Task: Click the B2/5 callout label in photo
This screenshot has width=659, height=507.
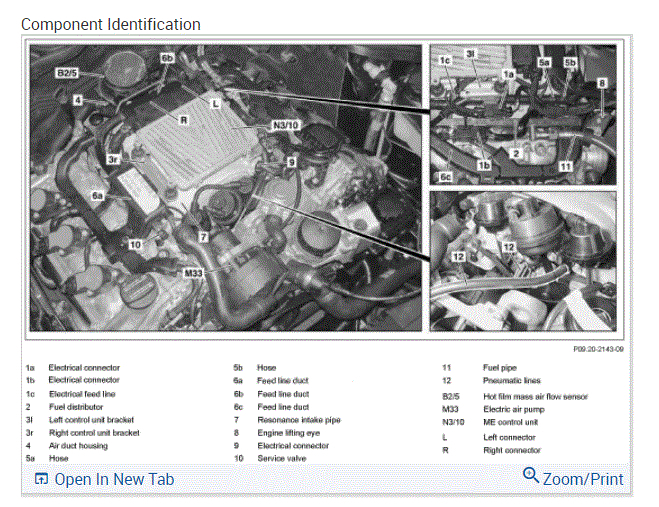Action: coord(67,73)
